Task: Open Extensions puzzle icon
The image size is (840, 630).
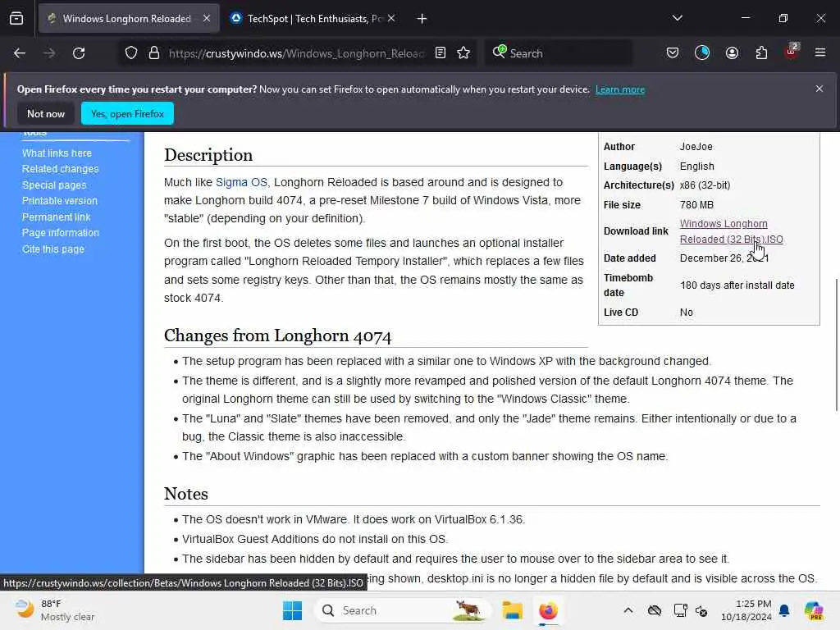Action: point(761,53)
